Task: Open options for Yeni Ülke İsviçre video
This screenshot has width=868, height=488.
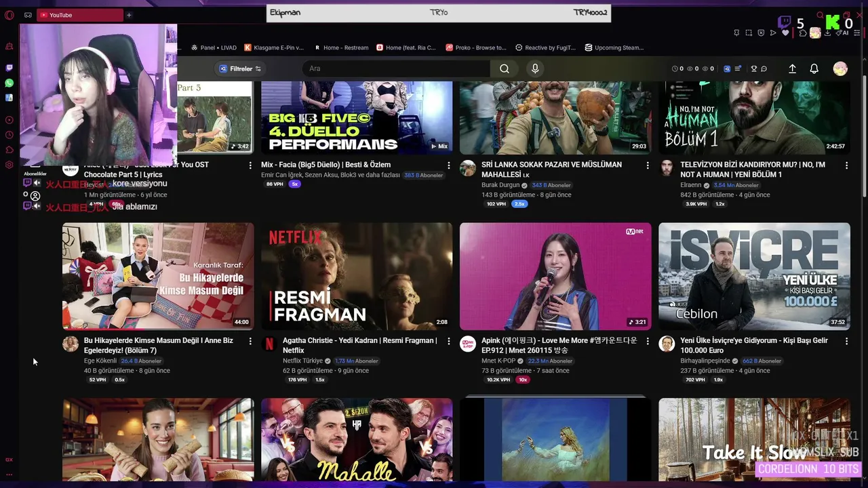Action: click(x=846, y=341)
